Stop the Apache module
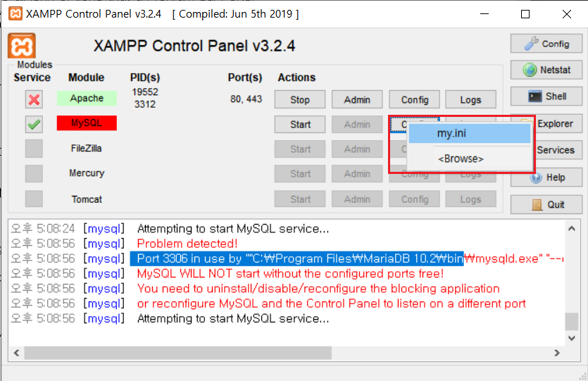 pos(299,100)
